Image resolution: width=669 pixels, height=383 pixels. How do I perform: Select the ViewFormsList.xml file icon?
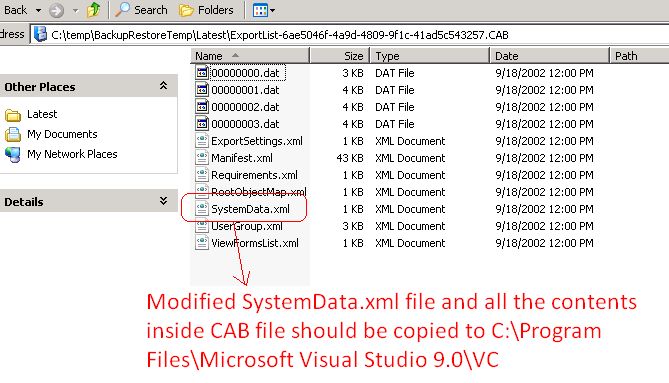[202, 243]
